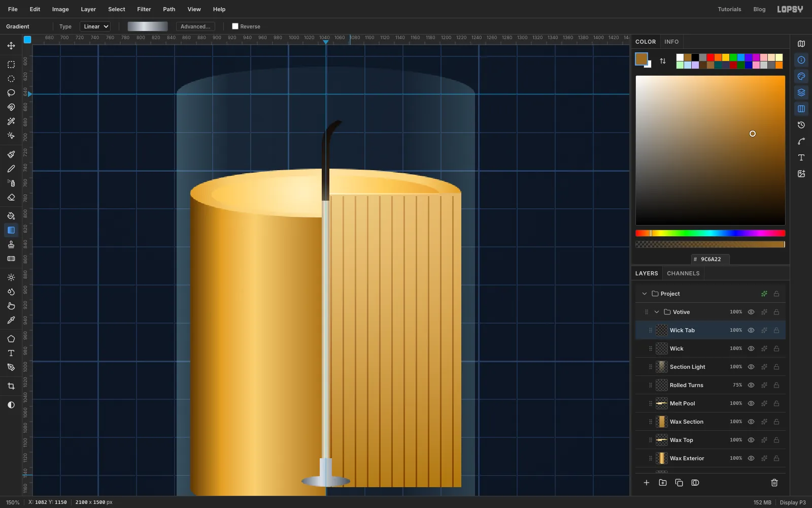812x508 pixels.
Task: Swap foreground and background colors
Action: pyautogui.click(x=663, y=61)
